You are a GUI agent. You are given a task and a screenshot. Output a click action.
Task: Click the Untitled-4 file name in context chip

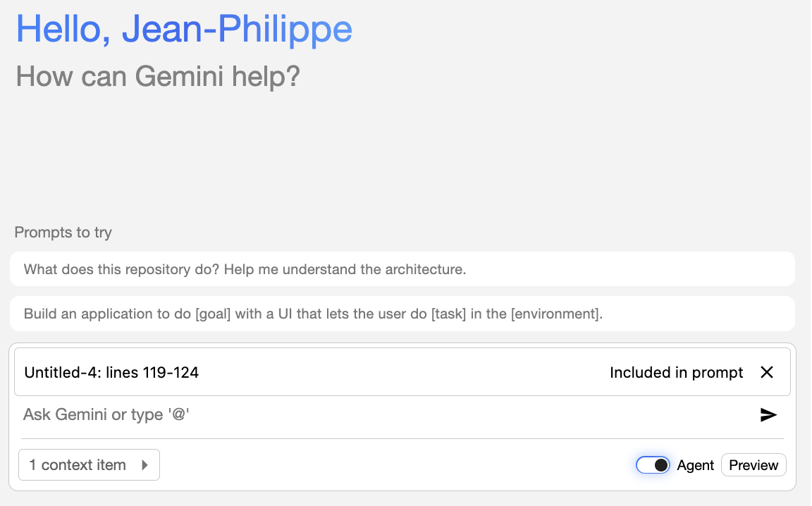click(x=61, y=372)
